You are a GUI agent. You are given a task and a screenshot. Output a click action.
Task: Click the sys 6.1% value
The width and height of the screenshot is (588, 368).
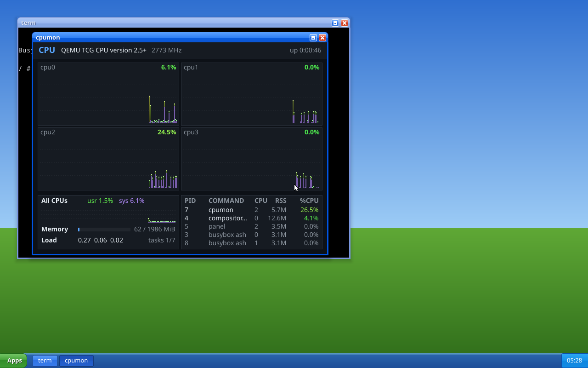click(x=132, y=201)
